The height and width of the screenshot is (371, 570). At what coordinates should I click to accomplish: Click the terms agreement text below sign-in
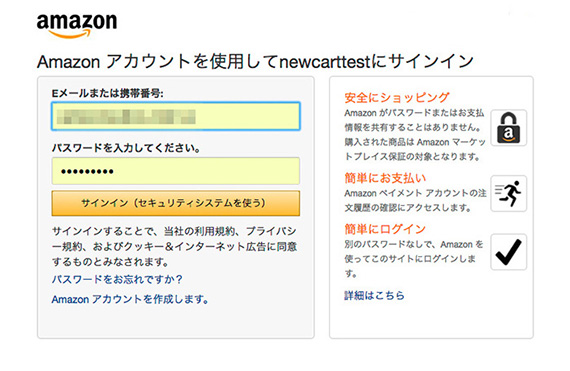pos(174,246)
